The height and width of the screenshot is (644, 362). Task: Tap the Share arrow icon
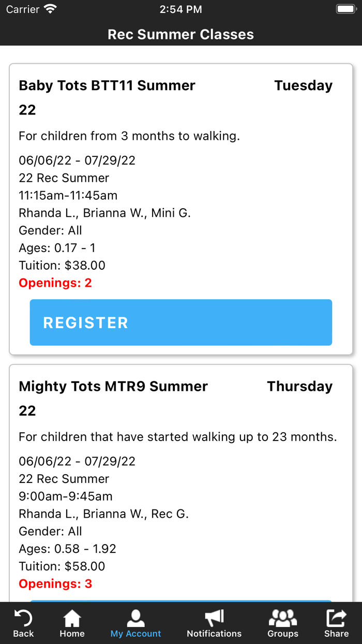click(337, 618)
